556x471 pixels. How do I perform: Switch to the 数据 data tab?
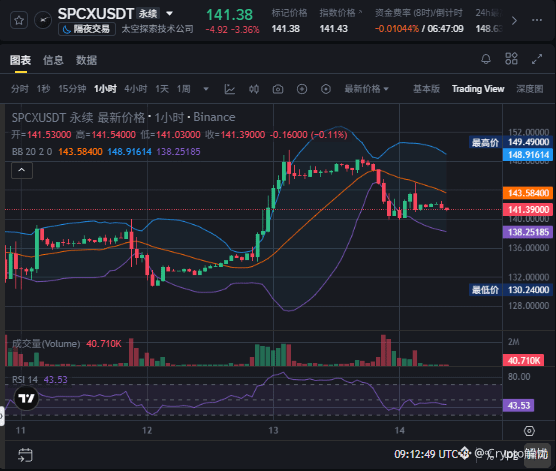(86, 60)
